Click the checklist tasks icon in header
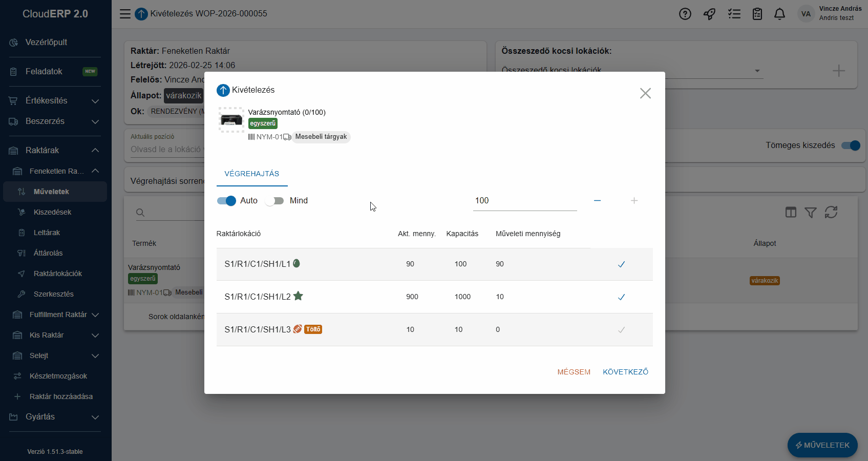The image size is (868, 461). pos(734,14)
